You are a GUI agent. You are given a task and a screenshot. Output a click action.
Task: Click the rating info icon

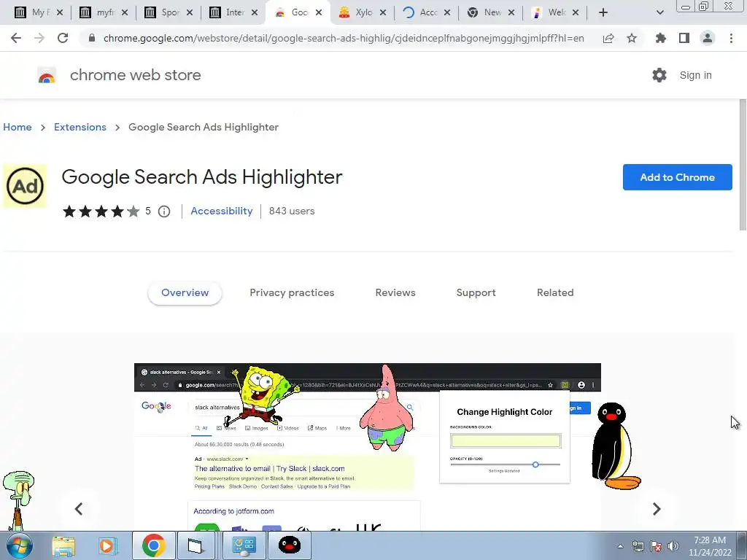pos(164,211)
